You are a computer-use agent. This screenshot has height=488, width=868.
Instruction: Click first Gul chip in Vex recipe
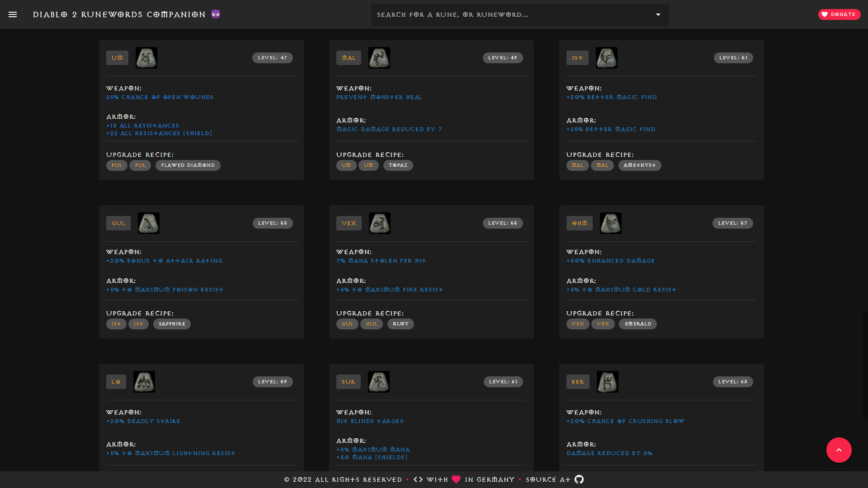[x=347, y=324]
